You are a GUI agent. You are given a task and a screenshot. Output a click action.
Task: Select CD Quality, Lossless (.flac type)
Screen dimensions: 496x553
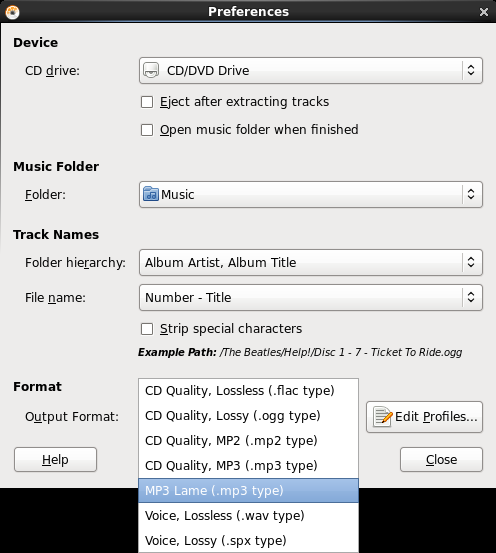point(248,391)
